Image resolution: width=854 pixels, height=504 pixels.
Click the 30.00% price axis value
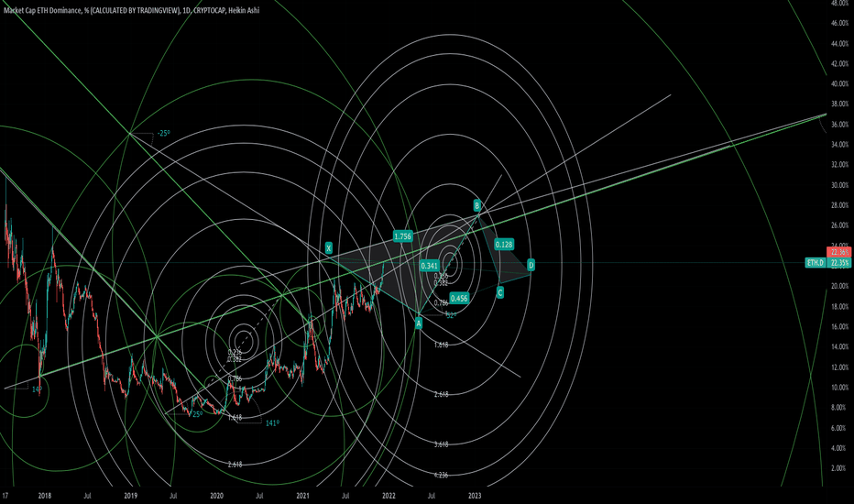click(x=839, y=185)
